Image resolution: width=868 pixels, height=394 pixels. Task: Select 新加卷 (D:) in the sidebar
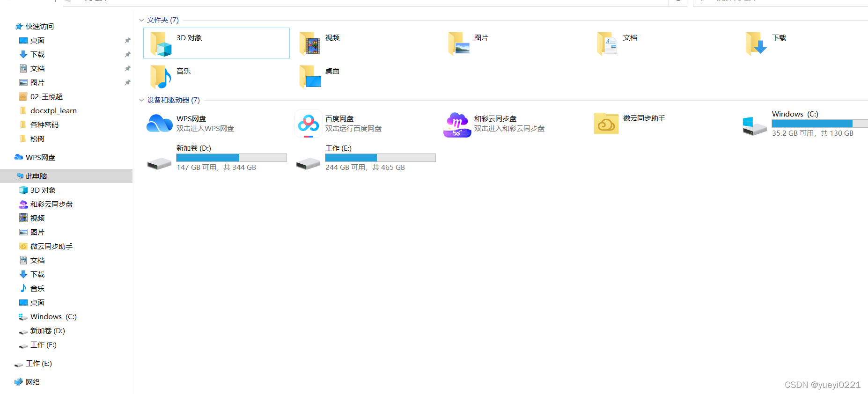tap(48, 330)
